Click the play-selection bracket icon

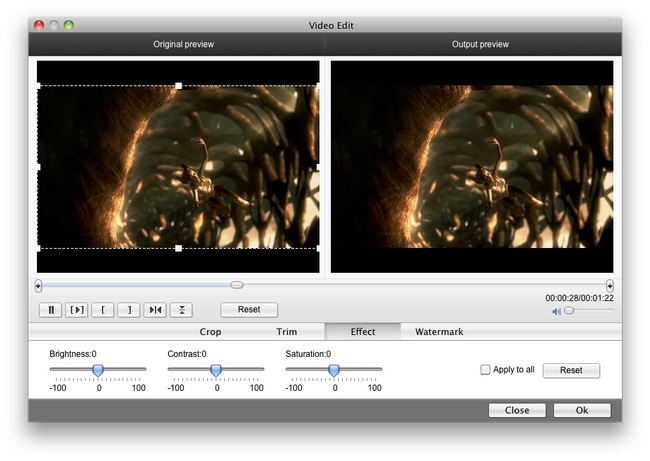tap(77, 310)
